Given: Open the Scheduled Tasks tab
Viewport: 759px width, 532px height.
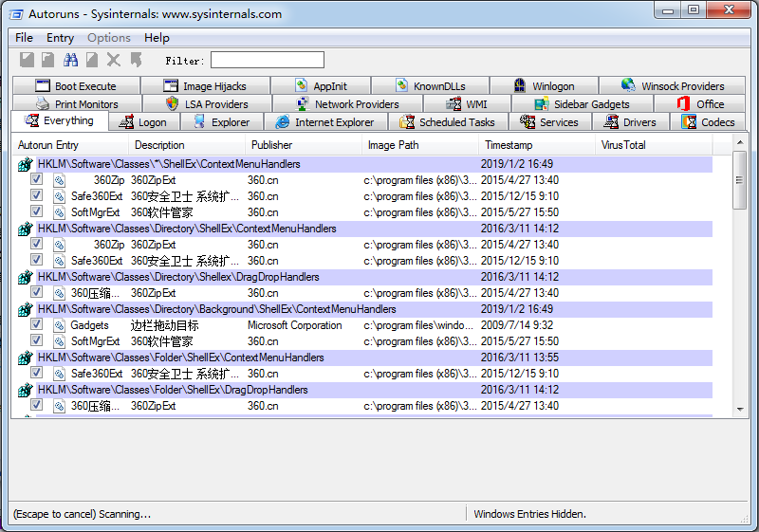Looking at the screenshot, I should 447,122.
